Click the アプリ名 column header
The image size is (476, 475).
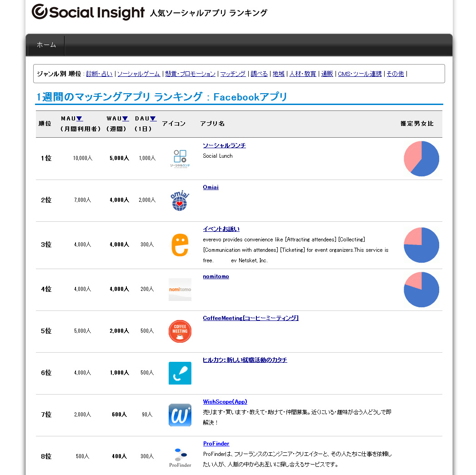click(212, 124)
